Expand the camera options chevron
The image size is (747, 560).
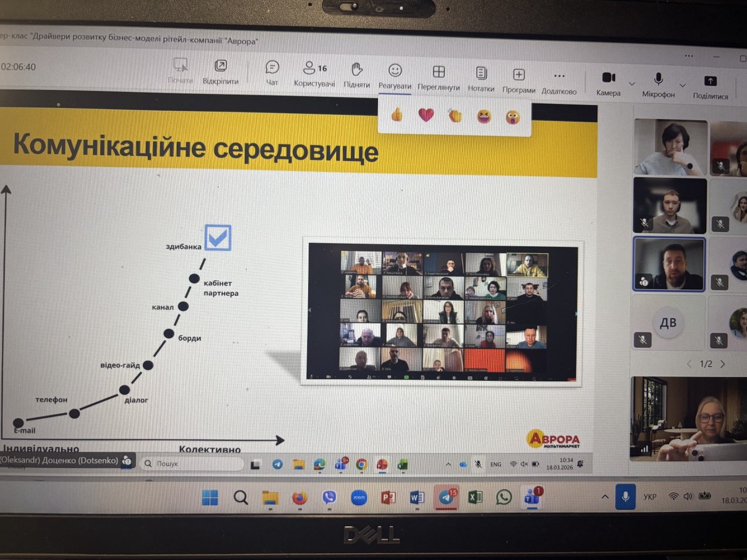(x=632, y=84)
